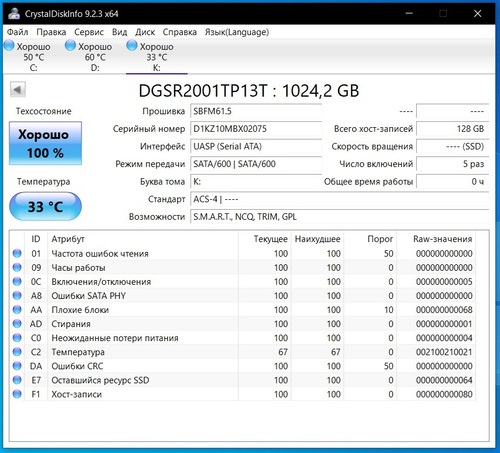
Task: Select attribute Хост-записи
Action: tap(76, 394)
